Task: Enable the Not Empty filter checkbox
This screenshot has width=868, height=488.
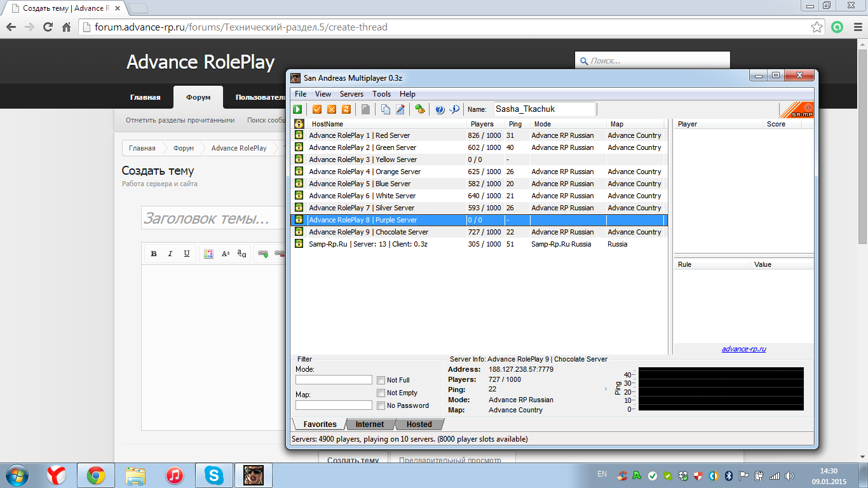Action: click(381, 393)
